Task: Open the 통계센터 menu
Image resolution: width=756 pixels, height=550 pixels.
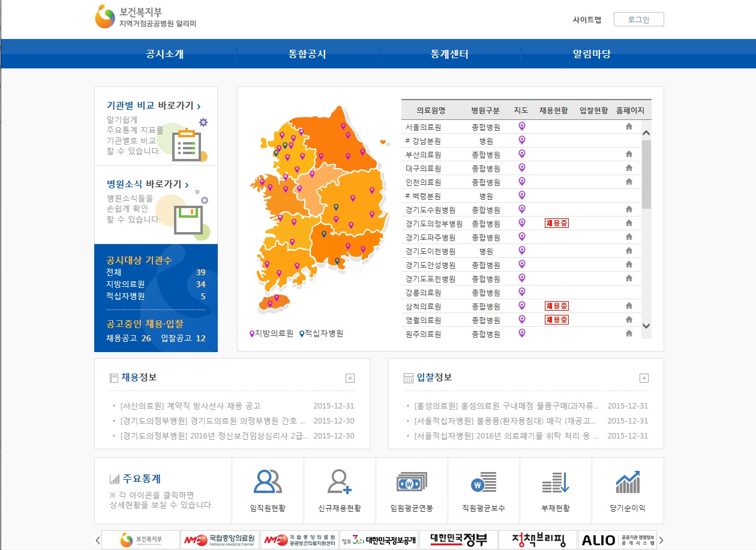Action: coord(449,54)
